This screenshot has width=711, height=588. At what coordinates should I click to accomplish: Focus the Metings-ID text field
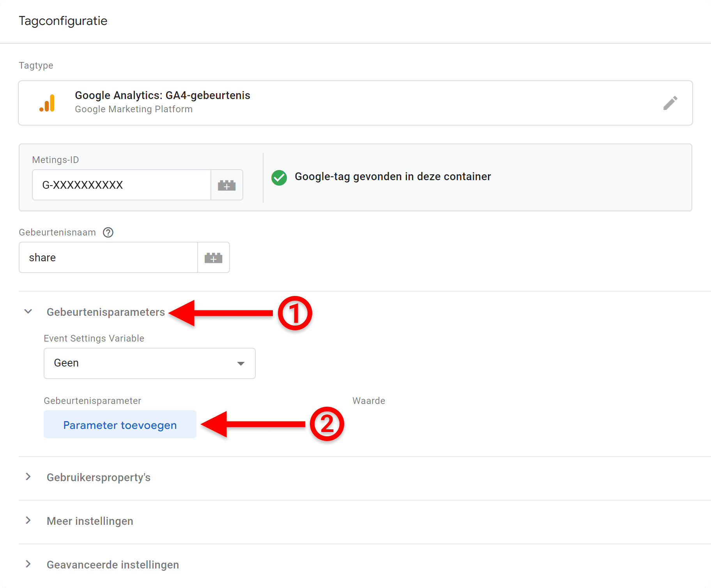[x=121, y=185]
